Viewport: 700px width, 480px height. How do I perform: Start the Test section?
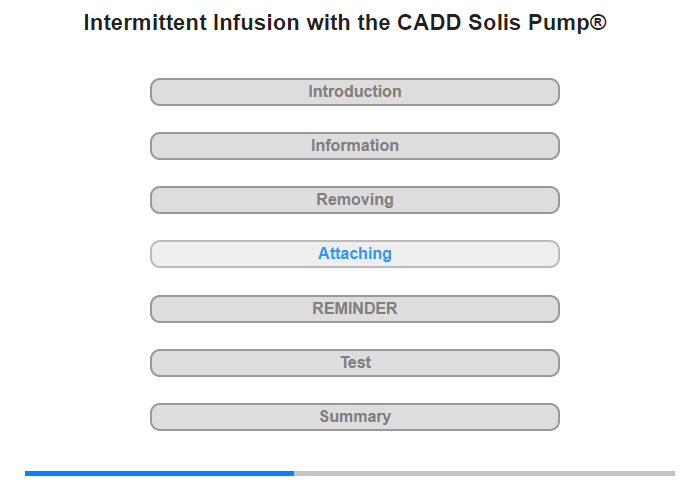(x=354, y=363)
